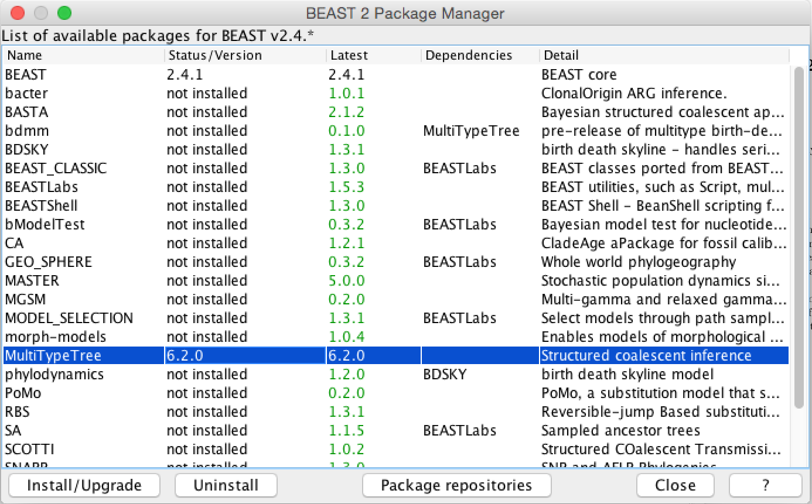Click latest version 5.0.0 for MASTER
Image resolution: width=812 pixels, height=504 pixels.
coord(347,280)
